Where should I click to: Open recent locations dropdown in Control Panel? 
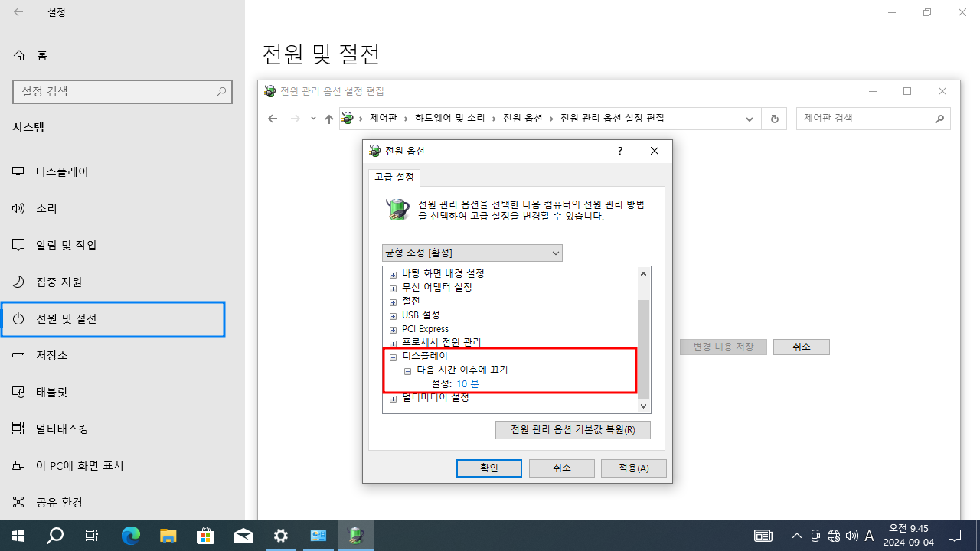(313, 119)
